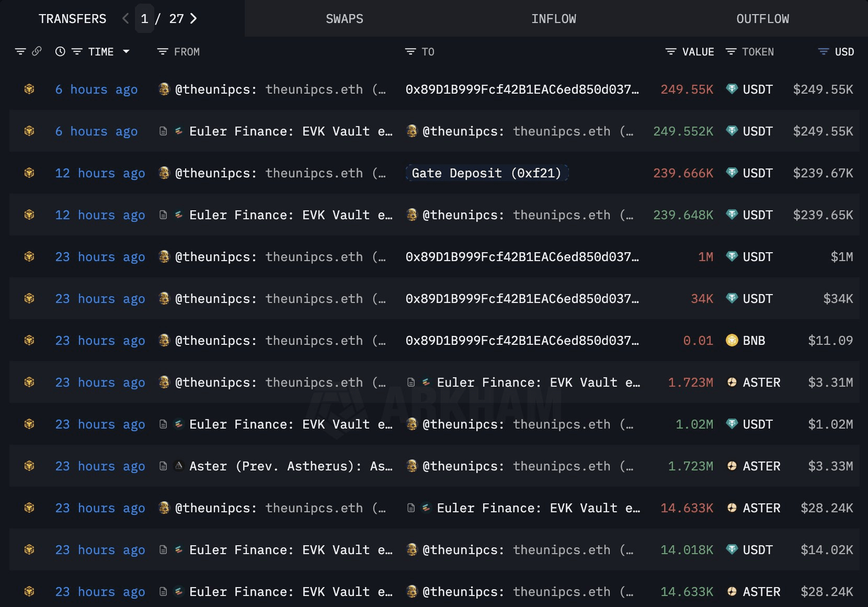Image resolution: width=868 pixels, height=607 pixels.
Task: Open @theunipcs recipient on 239.648K row
Action: click(528, 215)
